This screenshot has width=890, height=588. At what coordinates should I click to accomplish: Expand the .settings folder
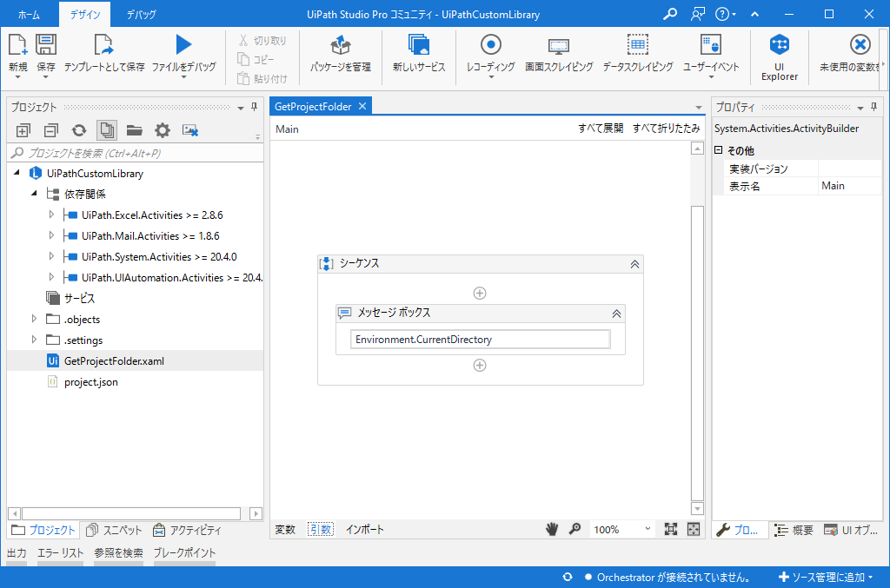(x=34, y=340)
